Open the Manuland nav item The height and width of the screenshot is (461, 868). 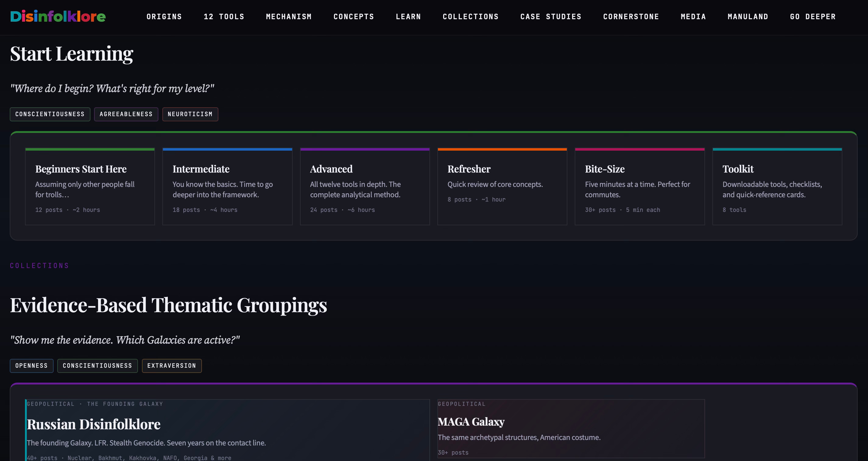tap(748, 16)
